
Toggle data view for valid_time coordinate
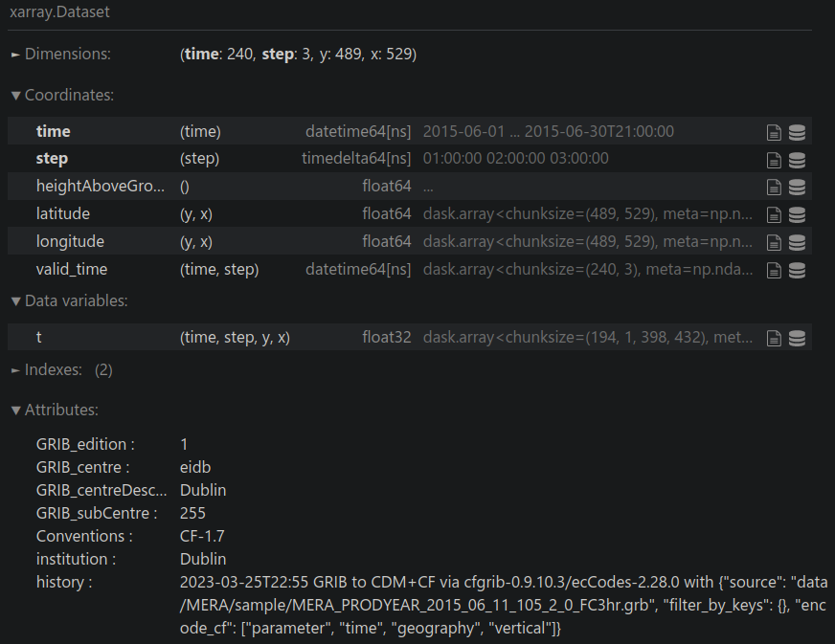[x=797, y=270]
